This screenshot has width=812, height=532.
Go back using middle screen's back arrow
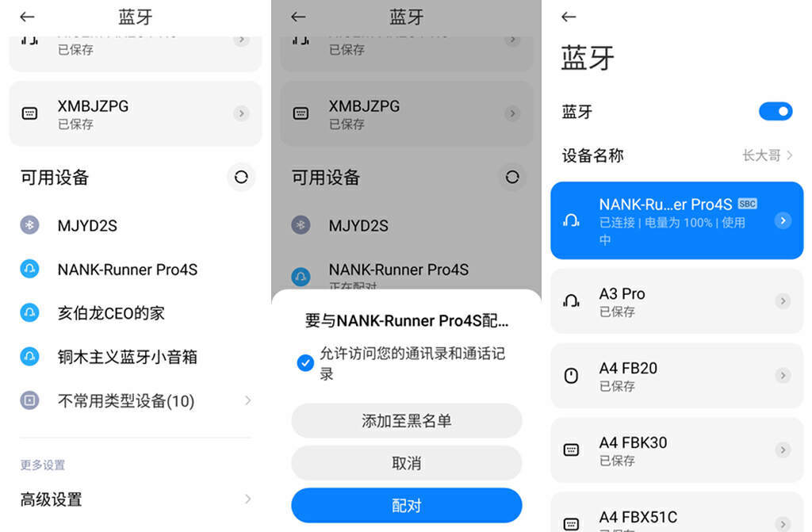pos(298,17)
